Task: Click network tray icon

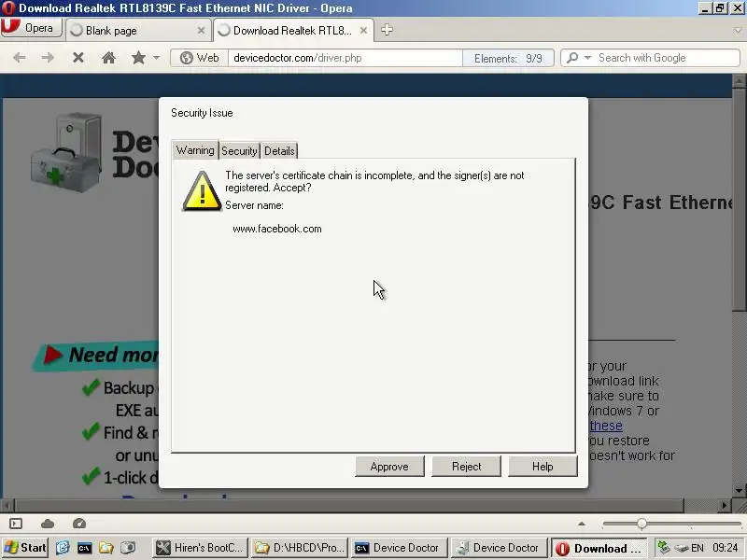Action: 664,548
